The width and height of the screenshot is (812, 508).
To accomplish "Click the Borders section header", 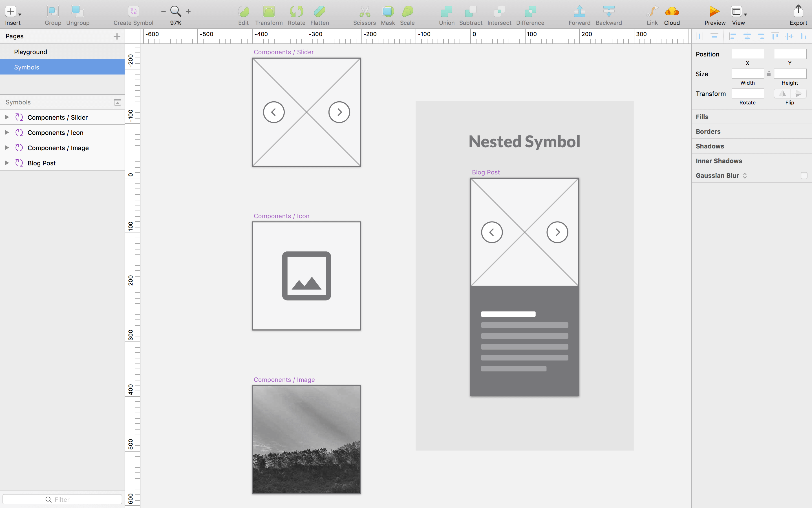I will [x=752, y=132].
